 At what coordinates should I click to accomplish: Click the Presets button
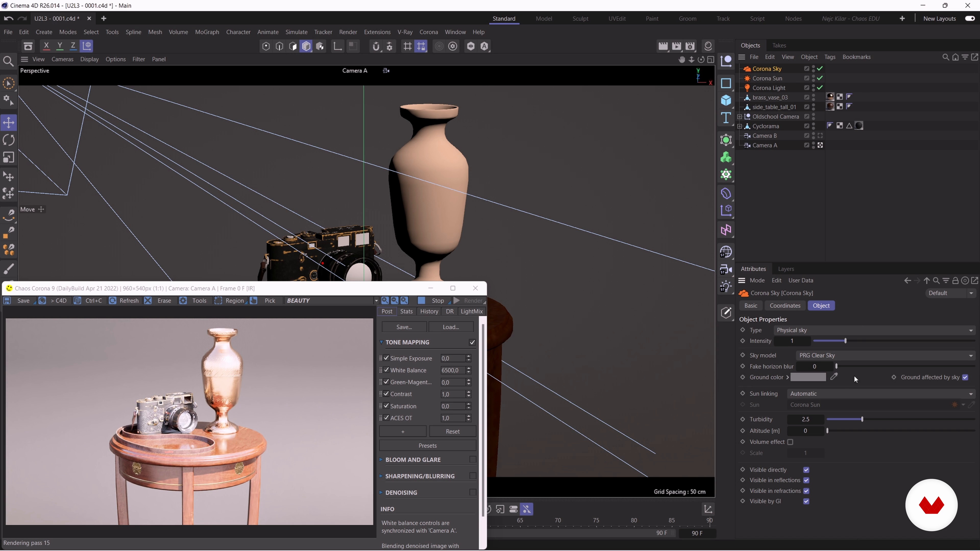427,446
